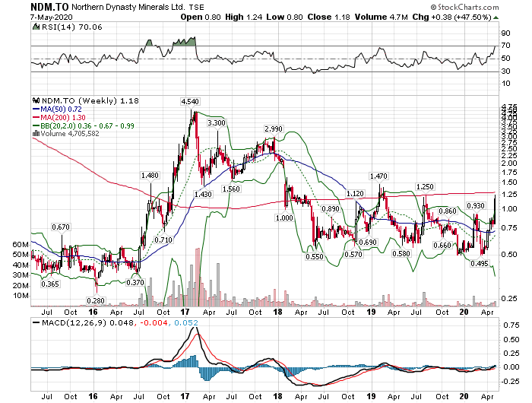Click the 0.860 price label

coord(448,211)
